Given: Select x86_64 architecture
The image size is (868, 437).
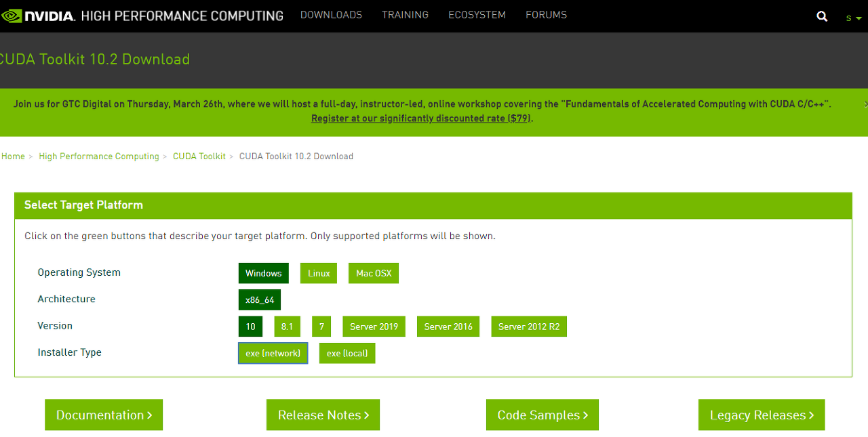Looking at the screenshot, I should [260, 299].
